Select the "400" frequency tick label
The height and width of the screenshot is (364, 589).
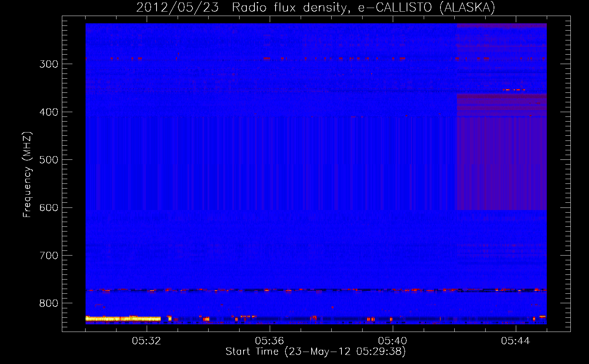(49, 112)
